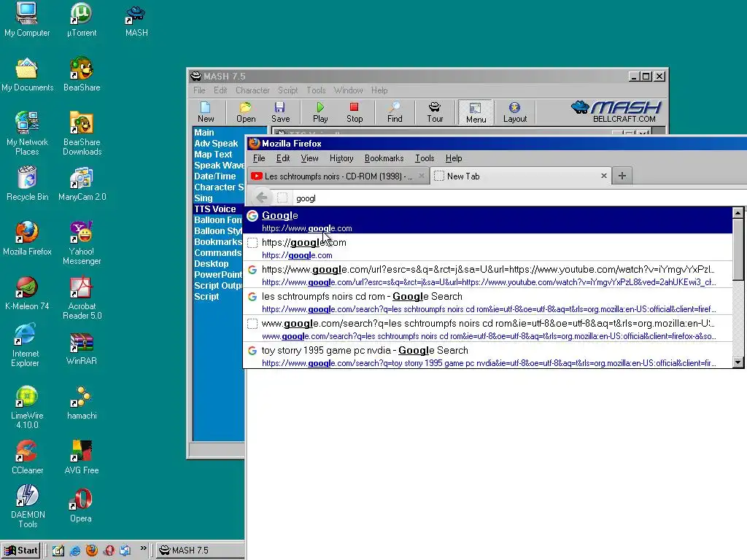Open the Firefox Bookmarks menu
The image size is (747, 560).
384,158
